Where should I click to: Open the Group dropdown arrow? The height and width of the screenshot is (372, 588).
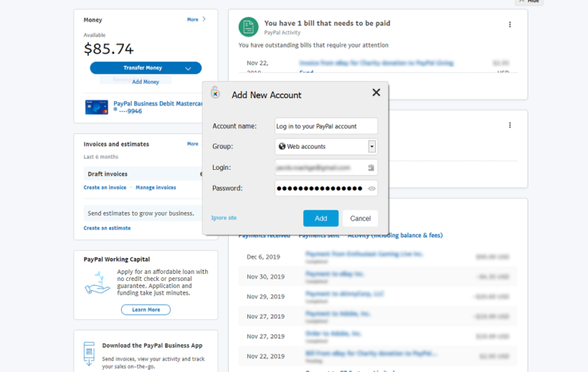pyautogui.click(x=371, y=147)
